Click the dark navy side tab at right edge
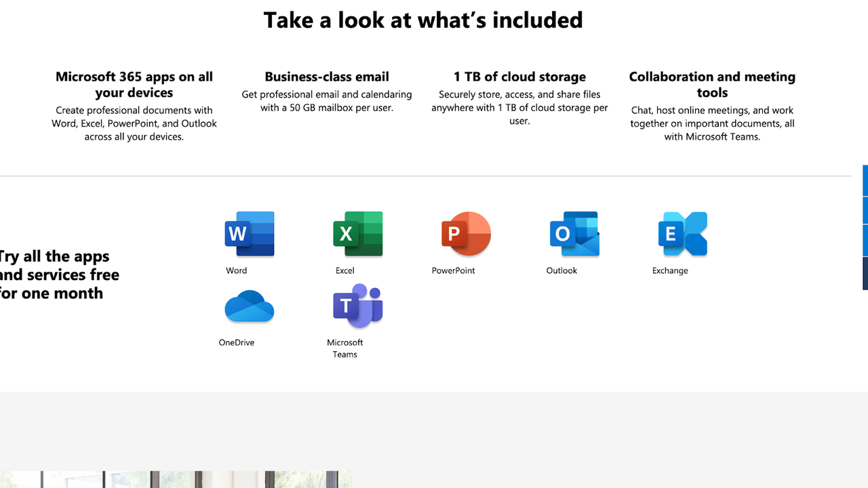868x488 pixels. [x=865, y=273]
